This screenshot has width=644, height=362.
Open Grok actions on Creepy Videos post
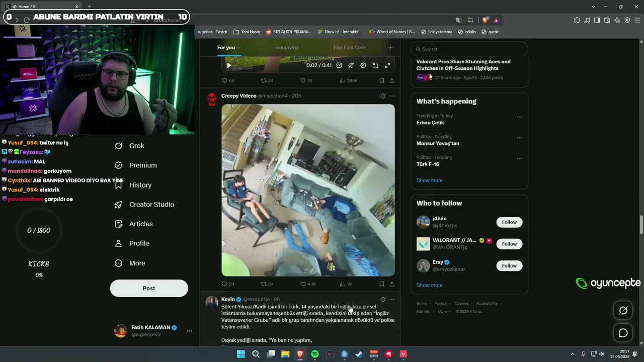pyautogui.click(x=383, y=96)
